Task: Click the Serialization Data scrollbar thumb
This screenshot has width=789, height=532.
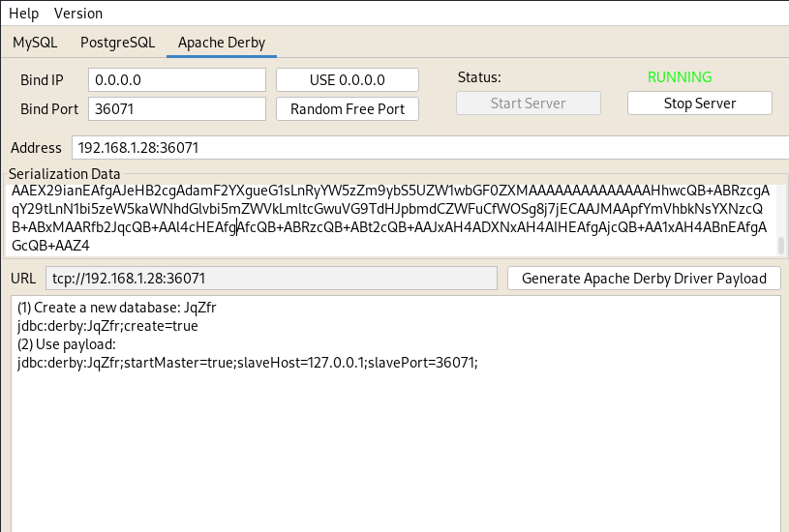Action: click(781, 246)
